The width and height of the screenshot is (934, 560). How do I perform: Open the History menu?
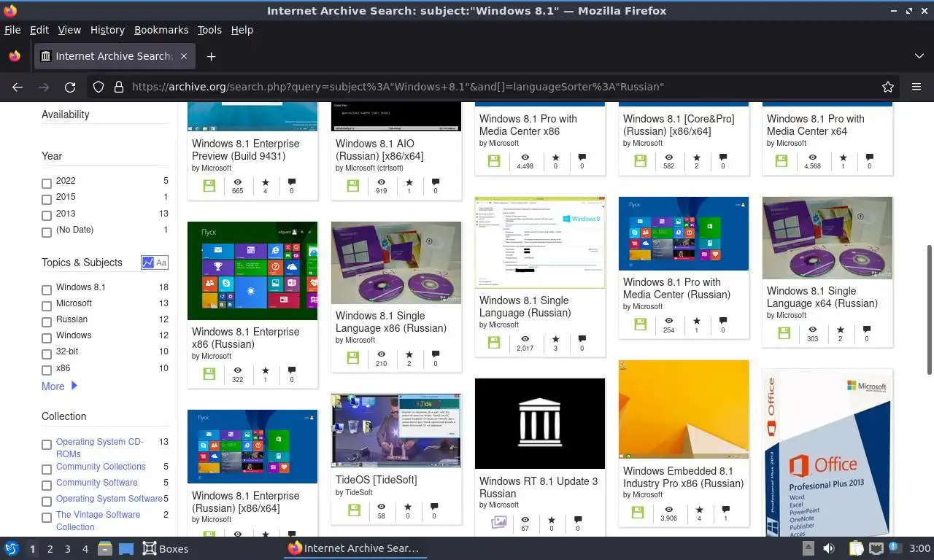(x=107, y=30)
